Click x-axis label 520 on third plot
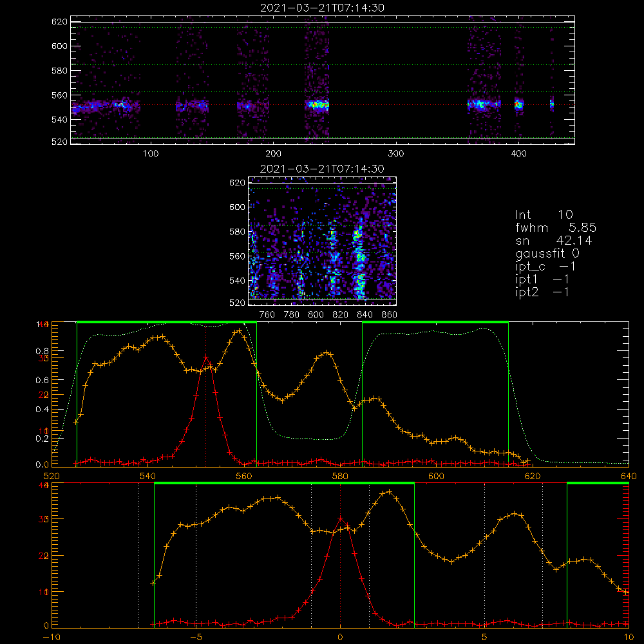This screenshot has width=644, height=644. point(52,476)
